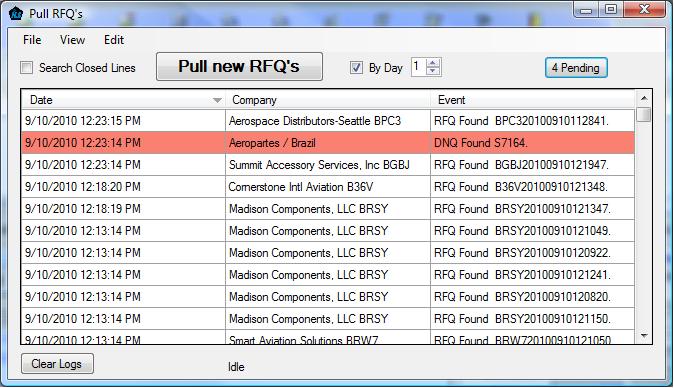Select the Aerospace Distributors-Seattle BPC3 cell

click(x=328, y=121)
